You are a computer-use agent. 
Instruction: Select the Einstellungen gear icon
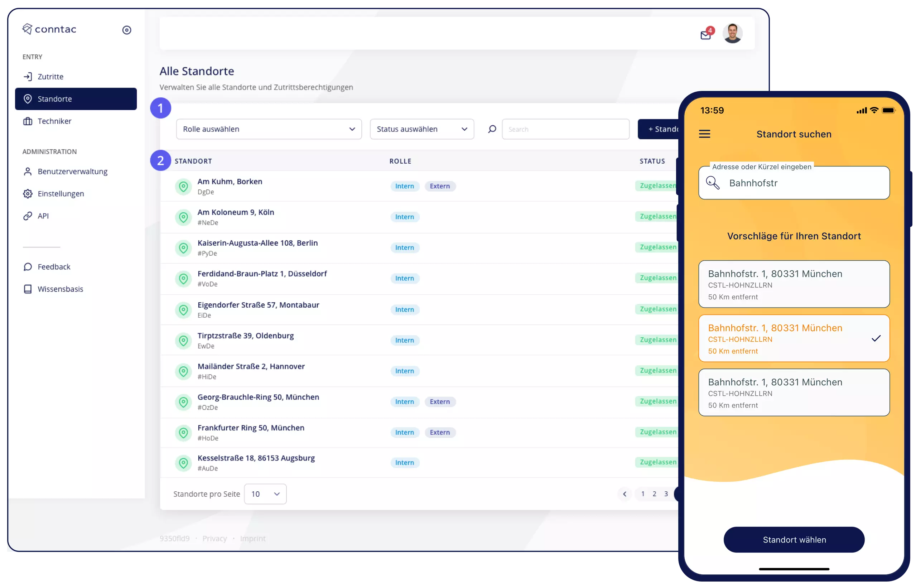[28, 194]
